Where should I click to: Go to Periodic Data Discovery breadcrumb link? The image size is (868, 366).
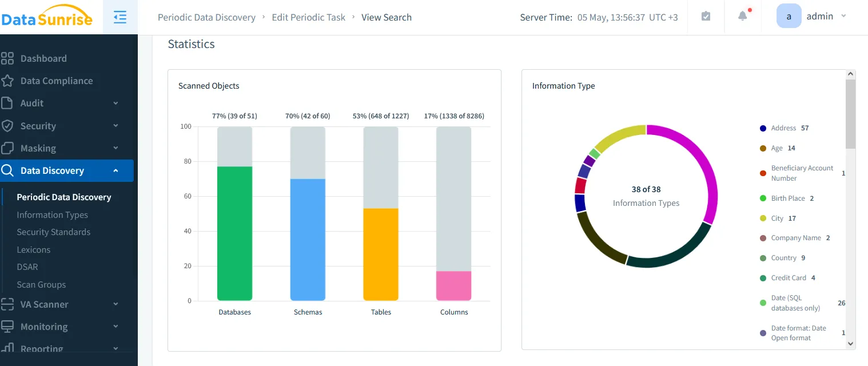[x=206, y=17]
